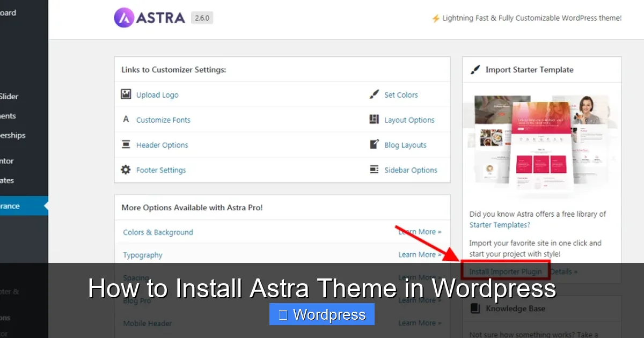Viewport: 644px width, 338px height.
Task: Select the active Appearance sidebar menu item
Action: pos(24,206)
